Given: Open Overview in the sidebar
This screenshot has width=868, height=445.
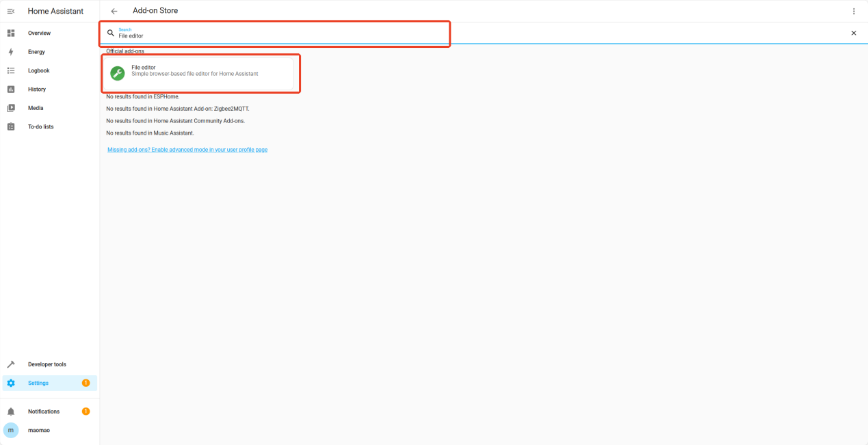Looking at the screenshot, I should coord(50,33).
